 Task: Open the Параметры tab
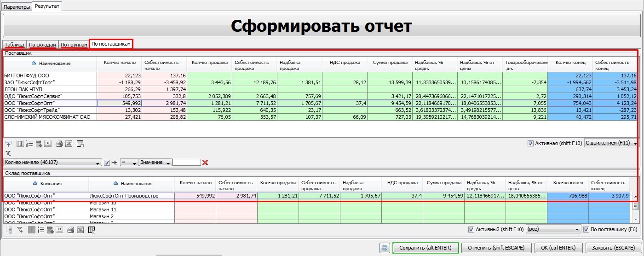[17, 7]
